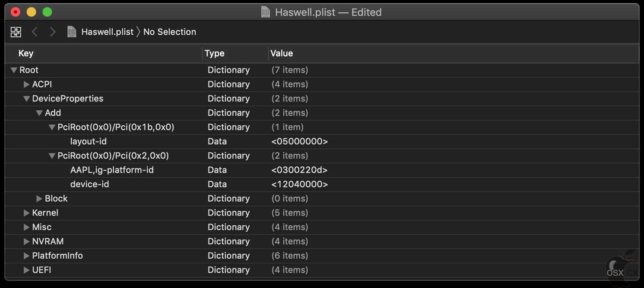Viewport: 644px width, 288px height.
Task: Collapse the Add dictionary
Action: tap(39, 113)
